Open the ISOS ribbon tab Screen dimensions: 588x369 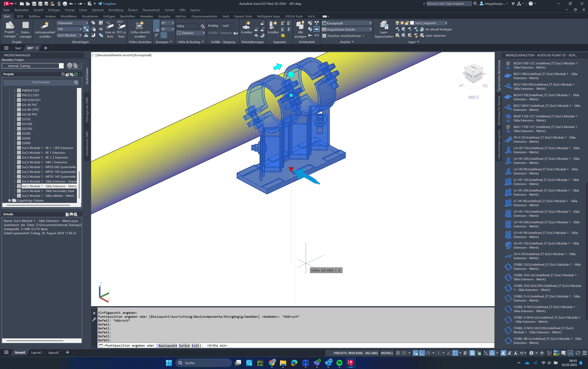[x=20, y=16]
